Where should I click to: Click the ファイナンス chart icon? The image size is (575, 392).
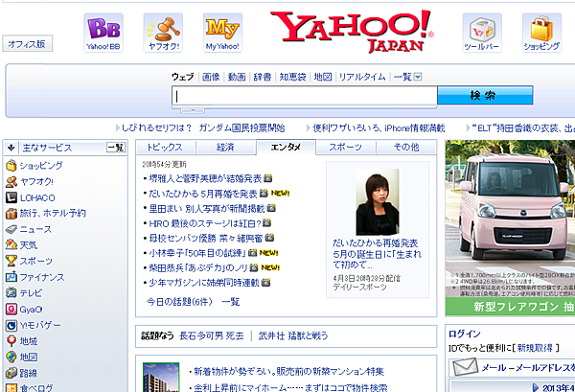pyautogui.click(x=11, y=277)
